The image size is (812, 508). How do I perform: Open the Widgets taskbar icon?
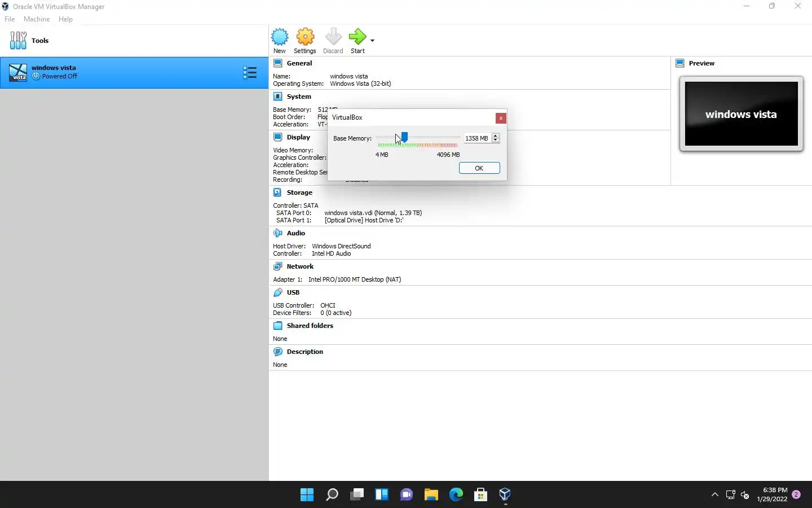(382, 495)
